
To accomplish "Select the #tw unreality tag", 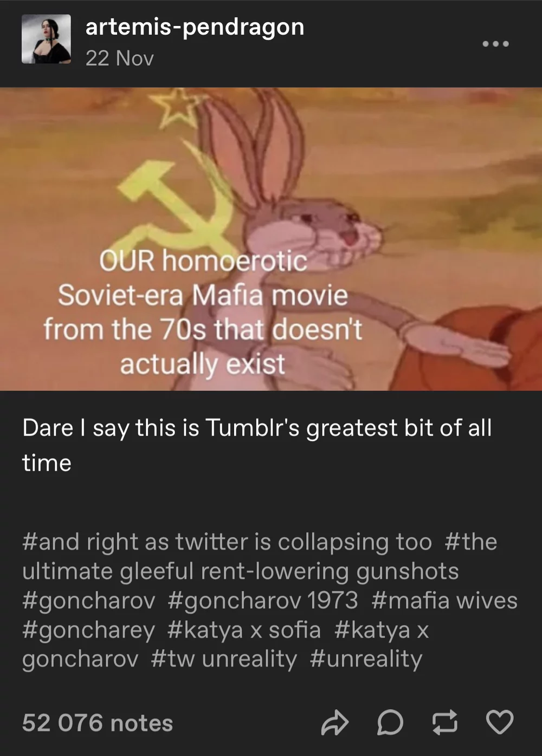I will pos(224,659).
